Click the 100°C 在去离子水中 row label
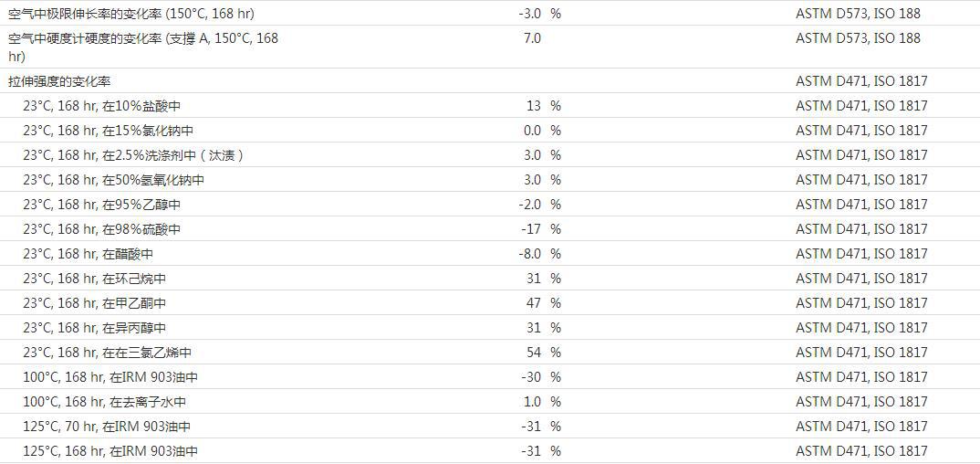 [x=104, y=402]
